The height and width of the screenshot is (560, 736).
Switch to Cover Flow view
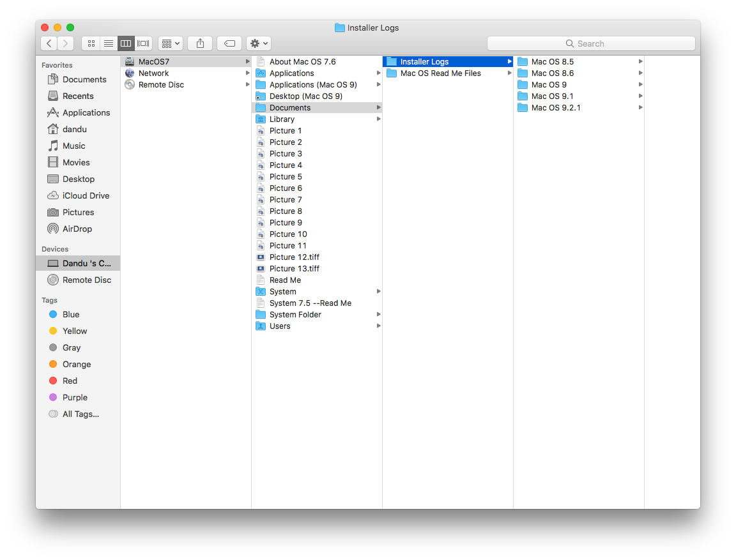[143, 43]
